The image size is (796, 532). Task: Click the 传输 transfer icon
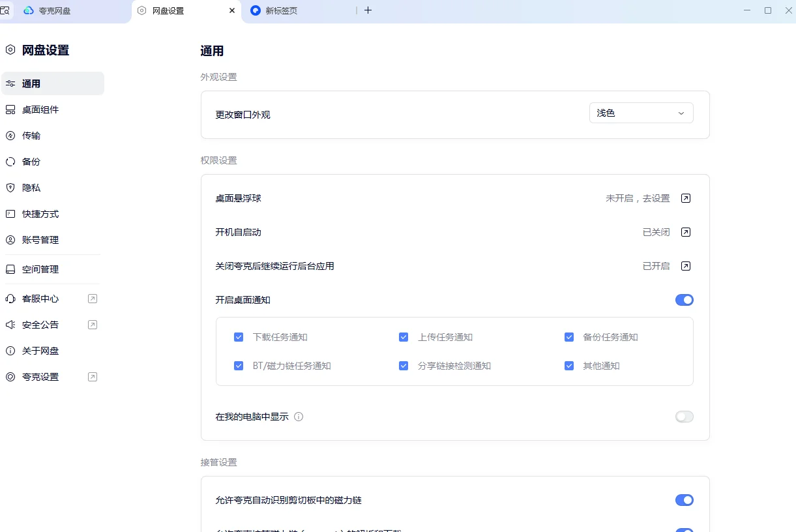[10, 136]
